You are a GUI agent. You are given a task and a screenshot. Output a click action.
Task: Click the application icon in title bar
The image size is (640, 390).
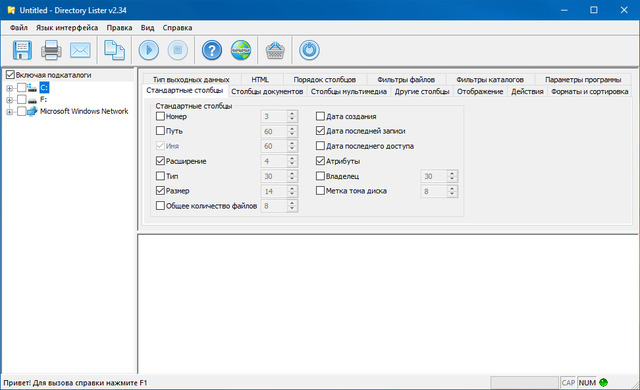pyautogui.click(x=11, y=10)
